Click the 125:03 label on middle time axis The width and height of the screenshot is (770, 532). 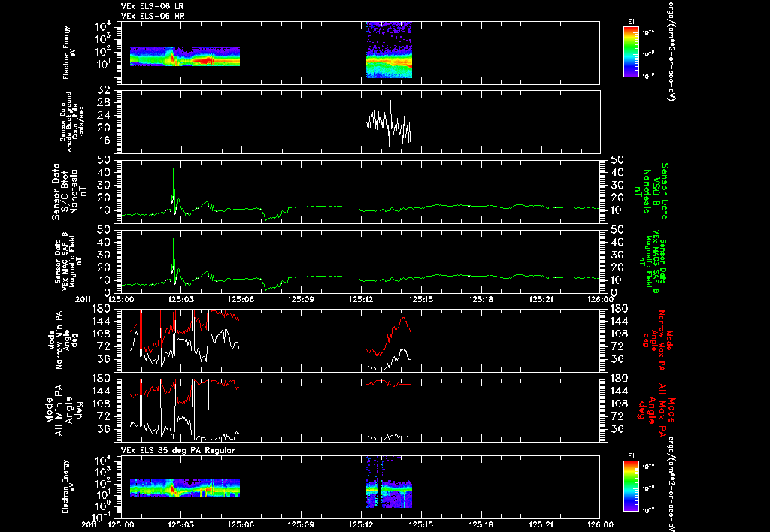pyautogui.click(x=180, y=299)
